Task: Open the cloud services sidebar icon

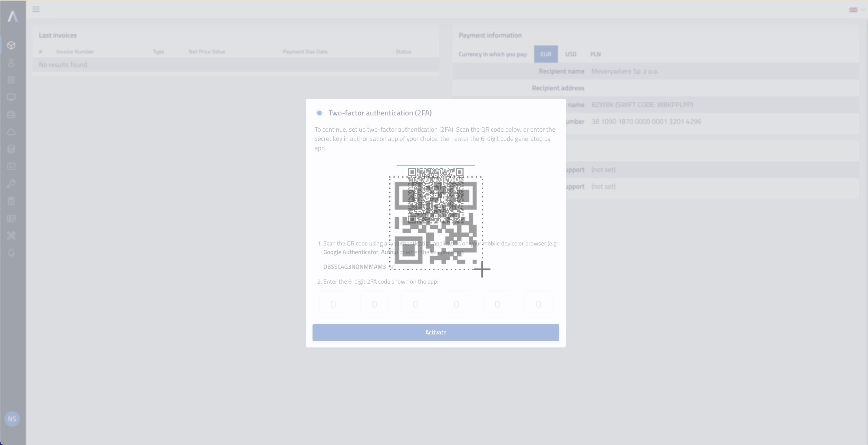Action: pos(11,132)
